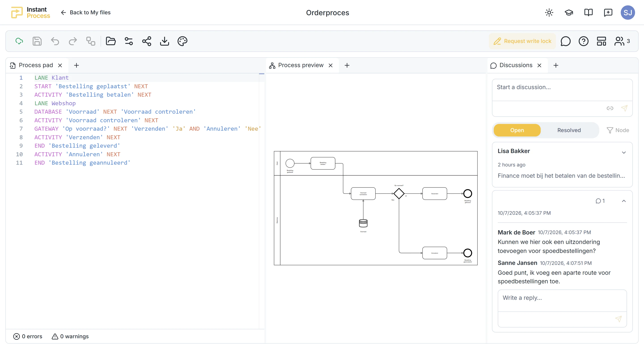Switch discussion filter to Resolved
Viewport: 644px width, 349px height.
click(x=569, y=130)
